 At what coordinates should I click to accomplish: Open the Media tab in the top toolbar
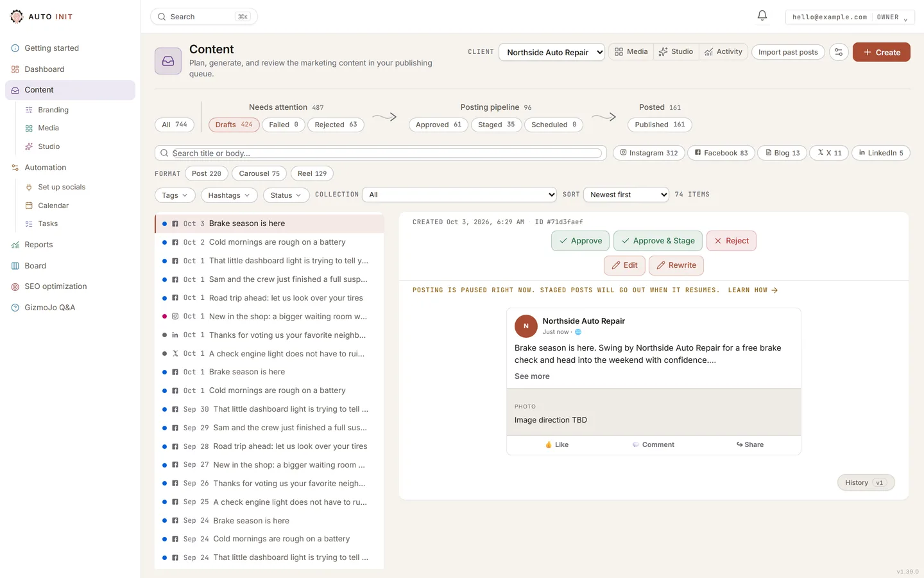tap(631, 51)
